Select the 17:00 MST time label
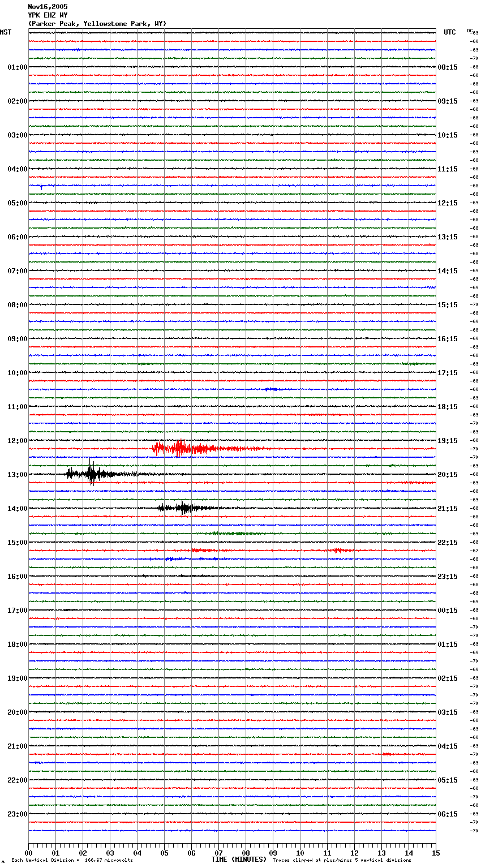Image resolution: width=481 pixels, height=868 pixels. point(17,611)
